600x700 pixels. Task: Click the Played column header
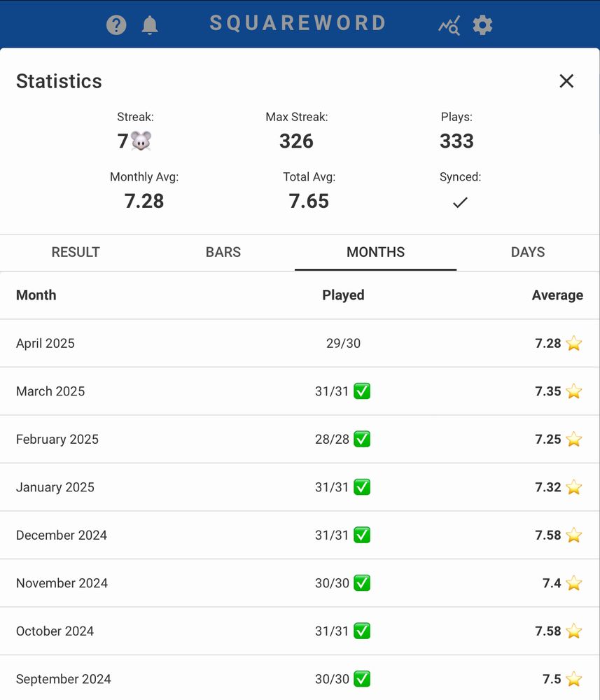(x=343, y=295)
